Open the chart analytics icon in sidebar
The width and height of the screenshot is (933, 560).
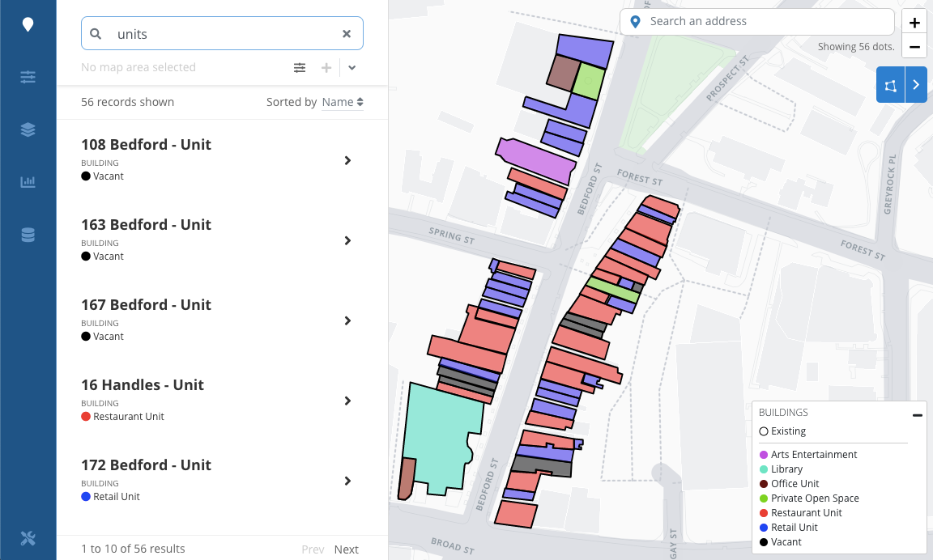pyautogui.click(x=28, y=181)
